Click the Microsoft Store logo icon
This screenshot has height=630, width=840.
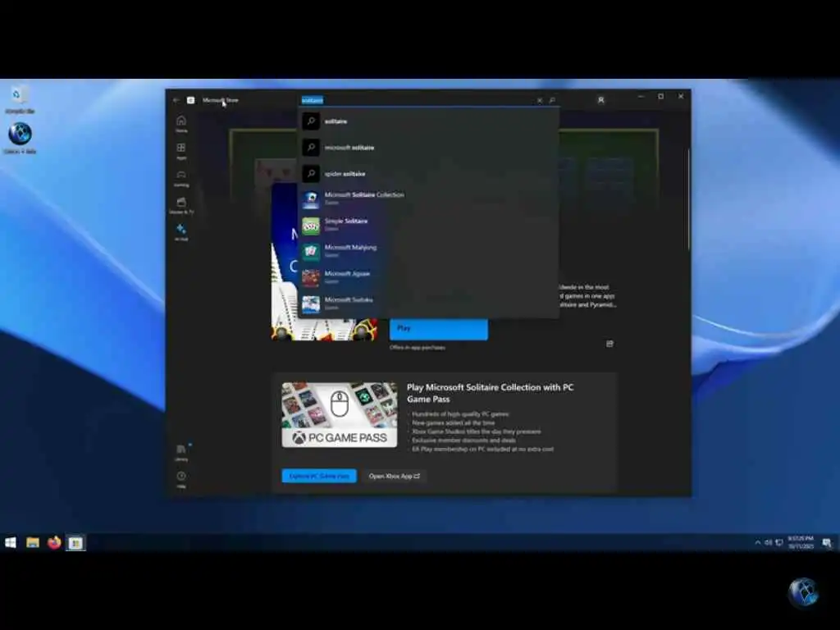[190, 100]
